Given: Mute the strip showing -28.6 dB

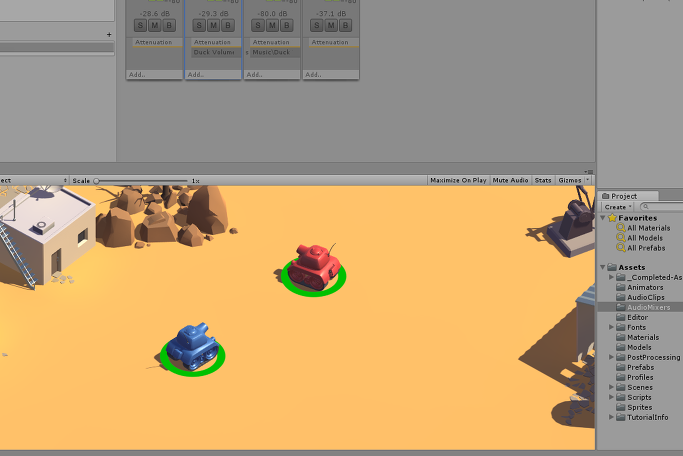Looking at the screenshot, I should pyautogui.click(x=155, y=26).
